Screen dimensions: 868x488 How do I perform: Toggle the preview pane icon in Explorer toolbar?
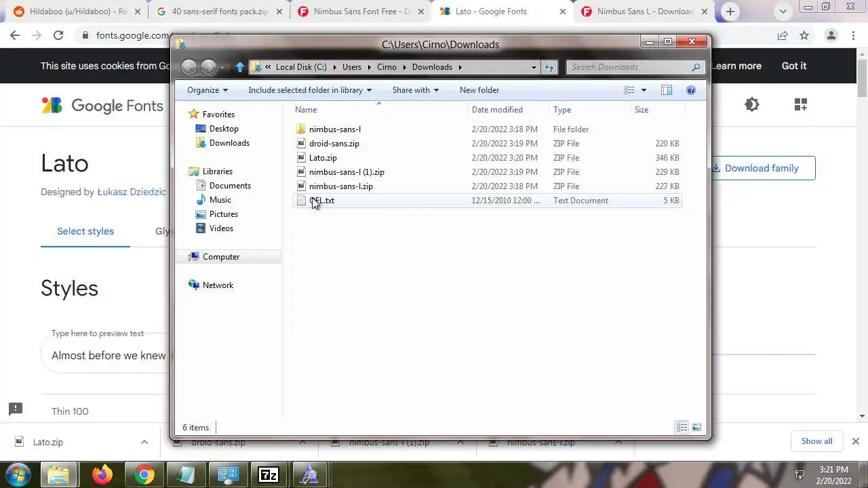click(667, 90)
